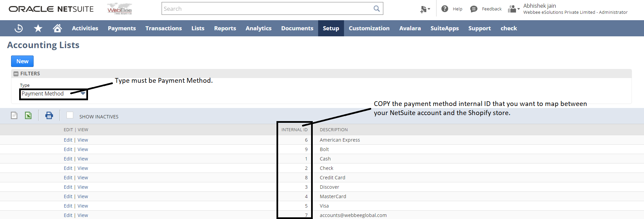
Task: Open the Reports menu
Action: [x=225, y=28]
